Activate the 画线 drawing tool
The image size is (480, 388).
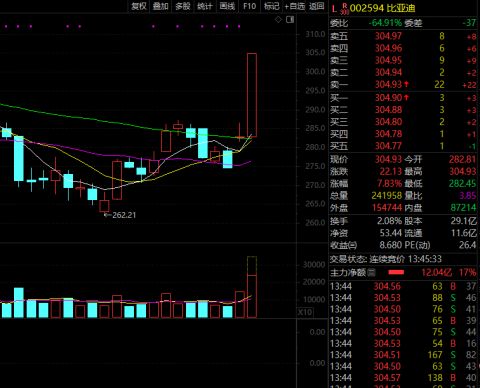pyautogui.click(x=227, y=6)
